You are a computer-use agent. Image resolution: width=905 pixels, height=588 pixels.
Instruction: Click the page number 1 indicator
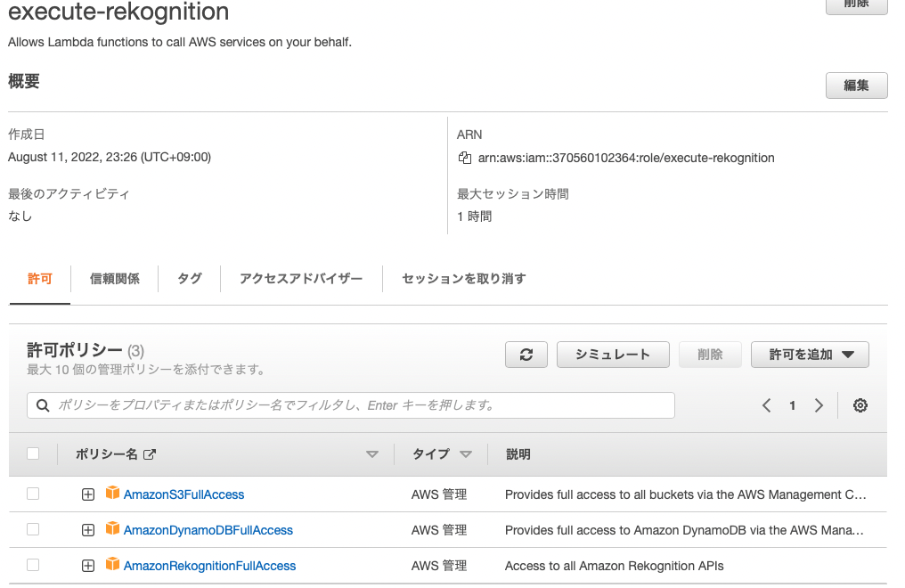pyautogui.click(x=793, y=405)
